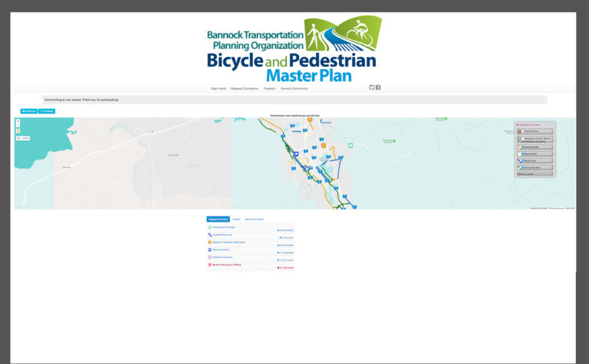589x364 pixels.
Task: Switch to the General Comments tab below map
Action: coord(254,219)
